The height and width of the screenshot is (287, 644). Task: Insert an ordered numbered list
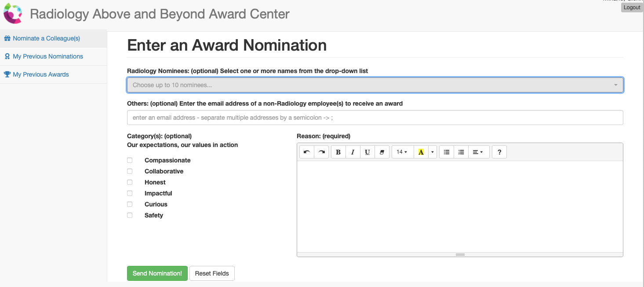click(x=461, y=152)
